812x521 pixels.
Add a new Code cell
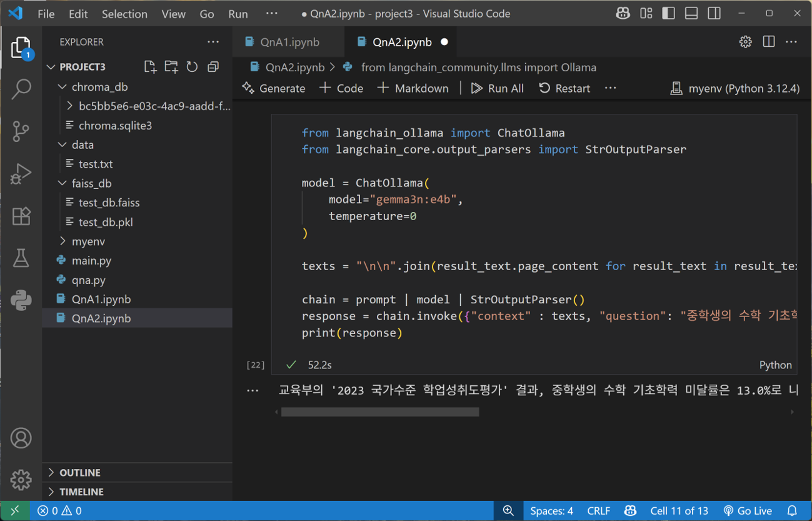(x=341, y=88)
